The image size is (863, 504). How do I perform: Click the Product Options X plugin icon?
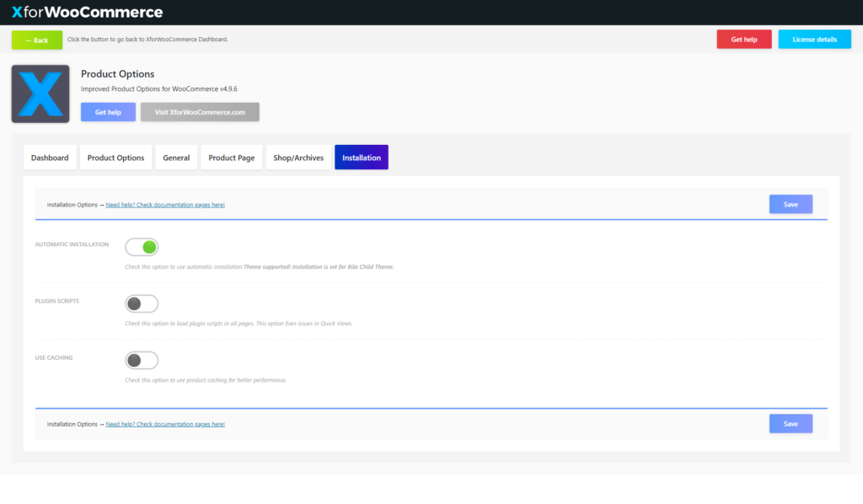pyautogui.click(x=40, y=94)
